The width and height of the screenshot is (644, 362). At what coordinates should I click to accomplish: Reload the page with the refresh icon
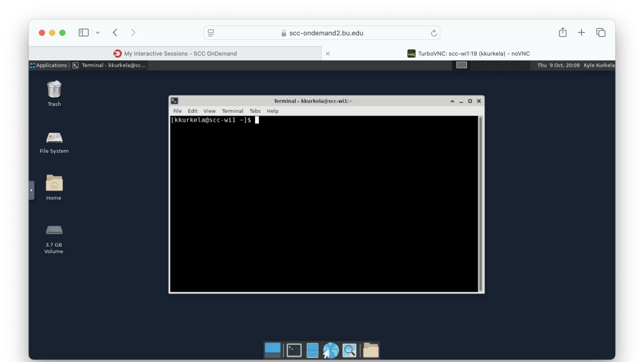pos(433,33)
